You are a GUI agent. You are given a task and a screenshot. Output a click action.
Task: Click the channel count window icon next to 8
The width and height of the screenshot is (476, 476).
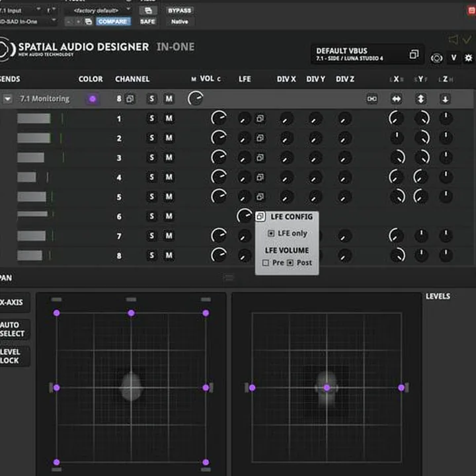[x=130, y=99]
